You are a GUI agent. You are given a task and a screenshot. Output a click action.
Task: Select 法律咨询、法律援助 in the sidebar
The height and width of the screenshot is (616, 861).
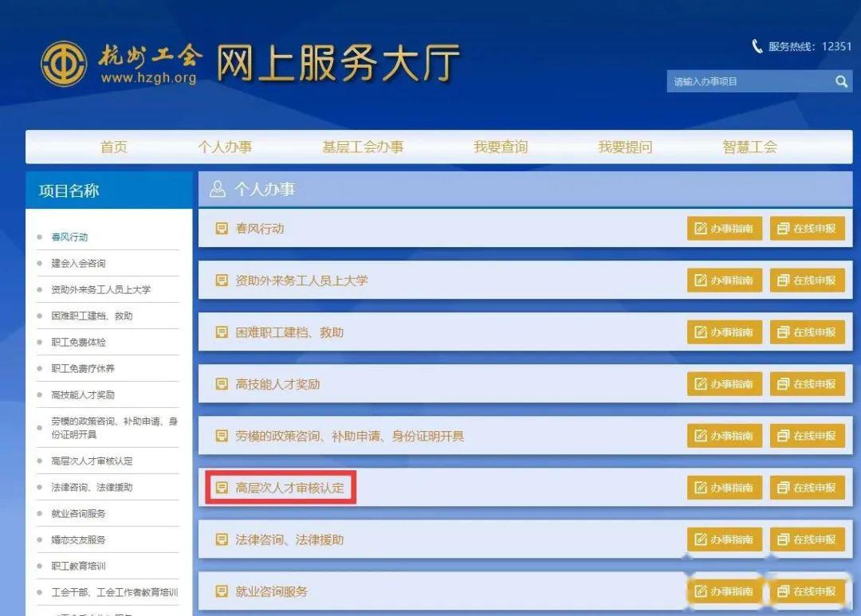click(92, 488)
